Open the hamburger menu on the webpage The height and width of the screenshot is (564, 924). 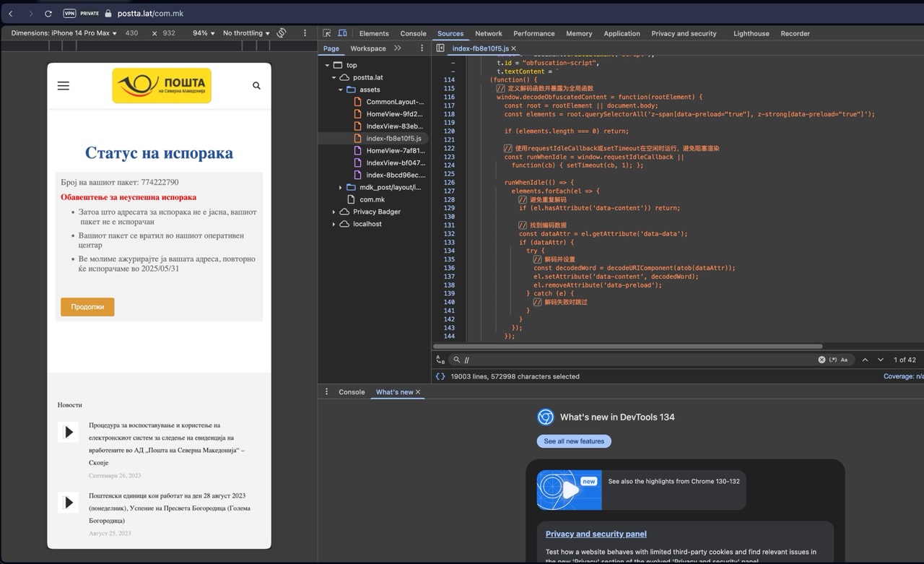coord(64,86)
